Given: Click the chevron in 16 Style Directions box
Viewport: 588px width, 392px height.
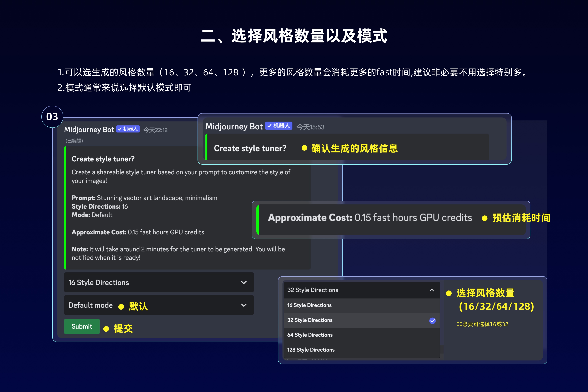Looking at the screenshot, I should click(x=244, y=282).
